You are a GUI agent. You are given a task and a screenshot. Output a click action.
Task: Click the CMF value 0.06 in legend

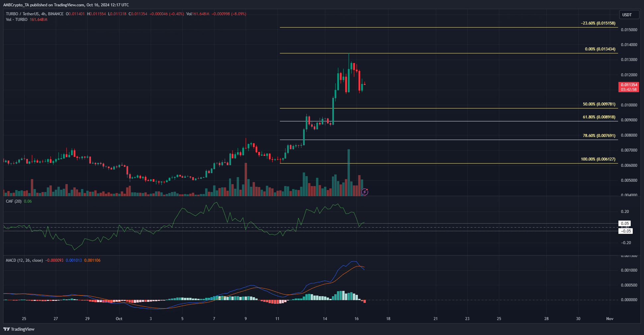click(28, 201)
